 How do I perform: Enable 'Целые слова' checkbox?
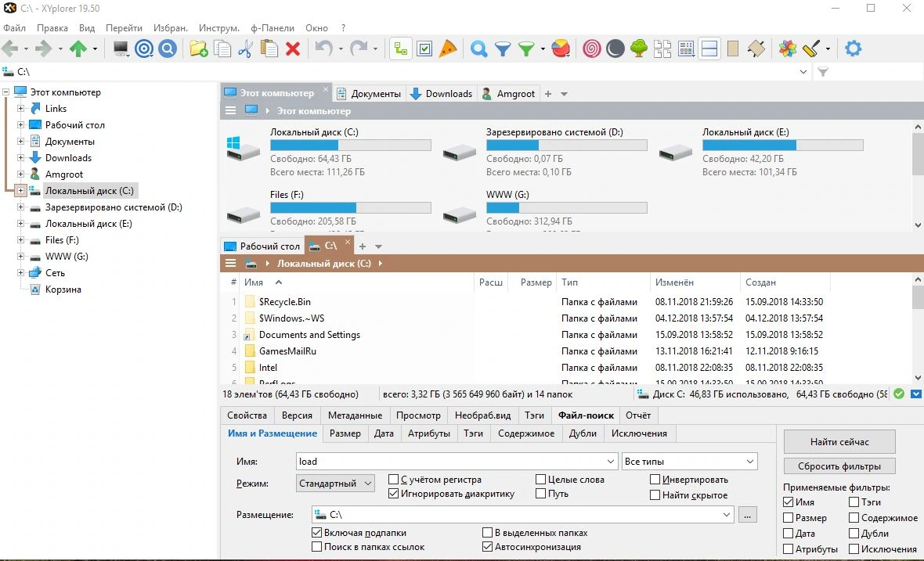[x=540, y=479]
